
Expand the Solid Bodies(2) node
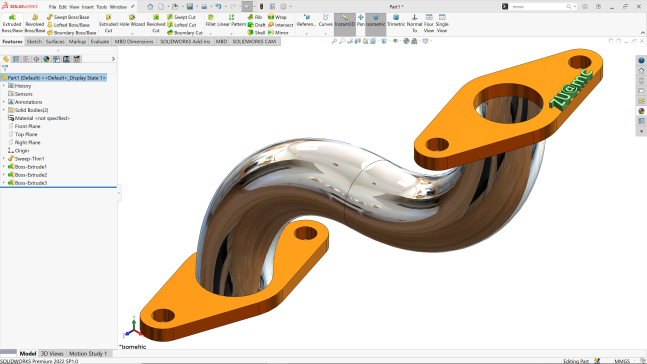pyautogui.click(x=4, y=110)
